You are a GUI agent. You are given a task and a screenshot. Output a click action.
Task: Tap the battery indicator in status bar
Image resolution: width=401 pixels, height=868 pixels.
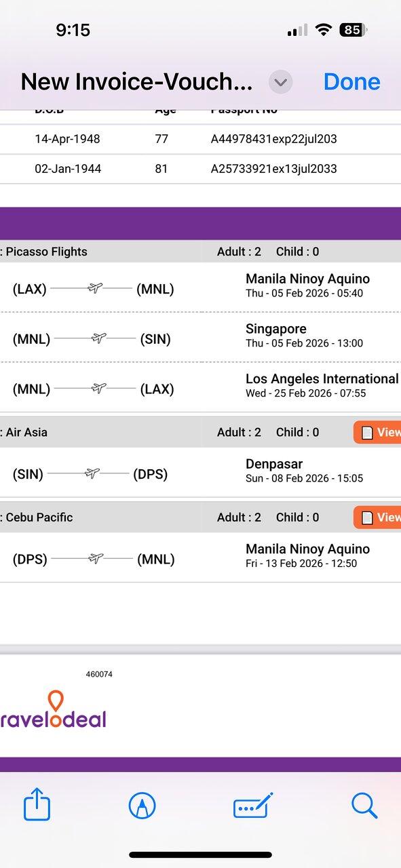[x=353, y=30]
